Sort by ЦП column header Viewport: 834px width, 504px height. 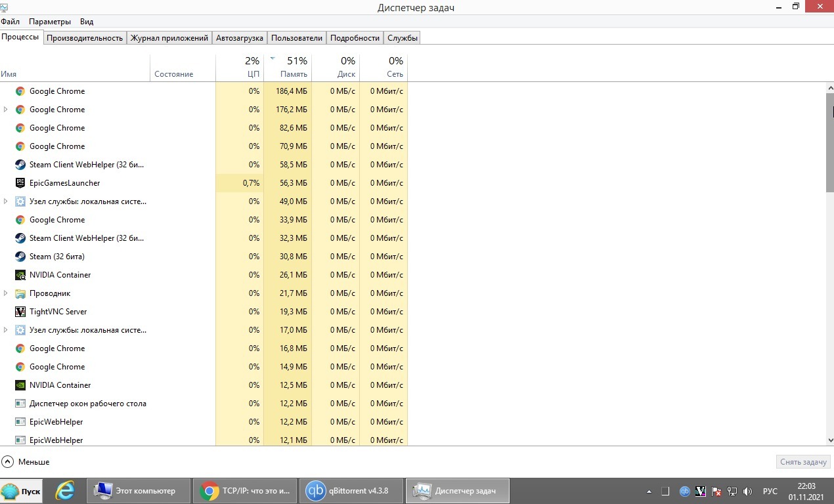coord(240,68)
